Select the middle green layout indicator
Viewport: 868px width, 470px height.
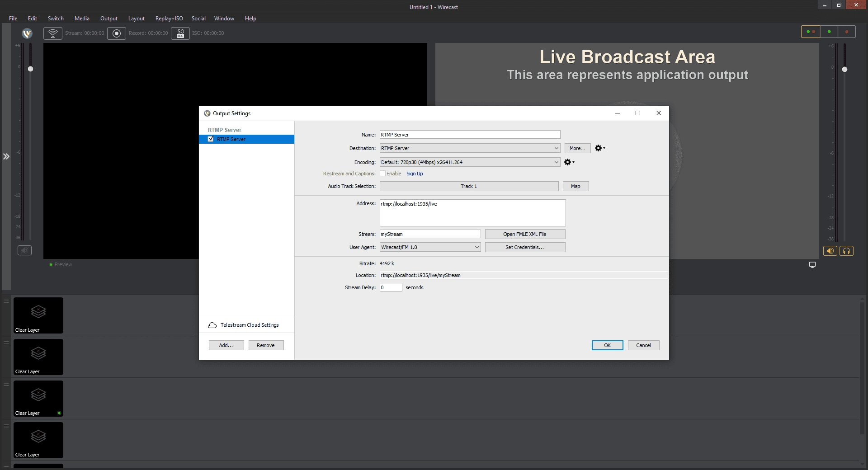point(829,32)
